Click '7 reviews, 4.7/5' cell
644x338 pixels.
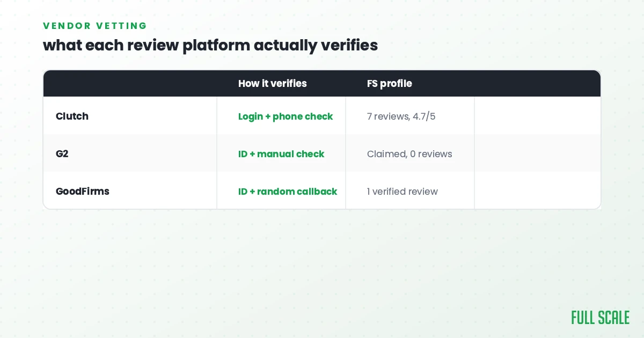point(401,116)
